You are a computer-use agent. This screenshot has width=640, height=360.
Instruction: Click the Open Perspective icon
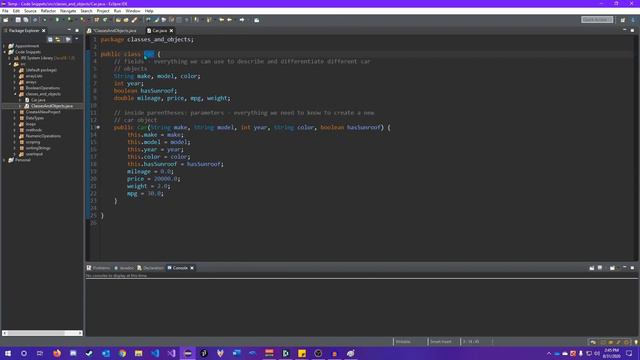(x=623, y=20)
